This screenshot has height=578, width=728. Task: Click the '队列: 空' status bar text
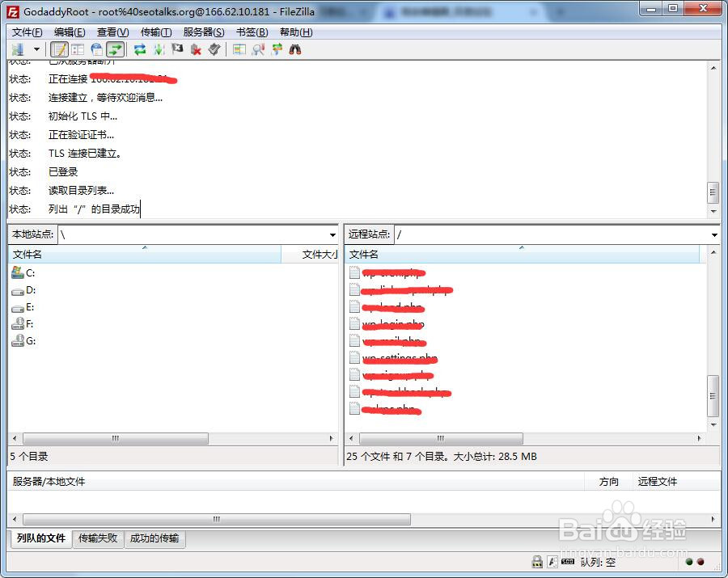tap(598, 562)
